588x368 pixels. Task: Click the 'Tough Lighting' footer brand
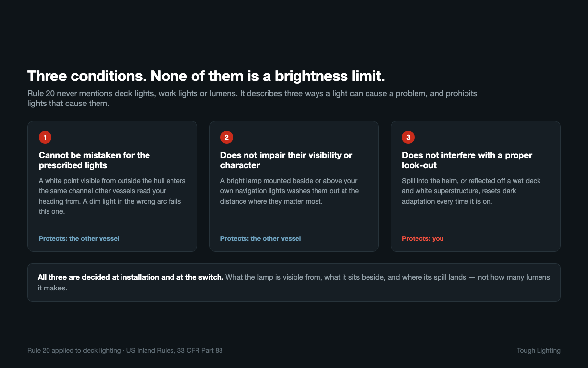point(539,350)
